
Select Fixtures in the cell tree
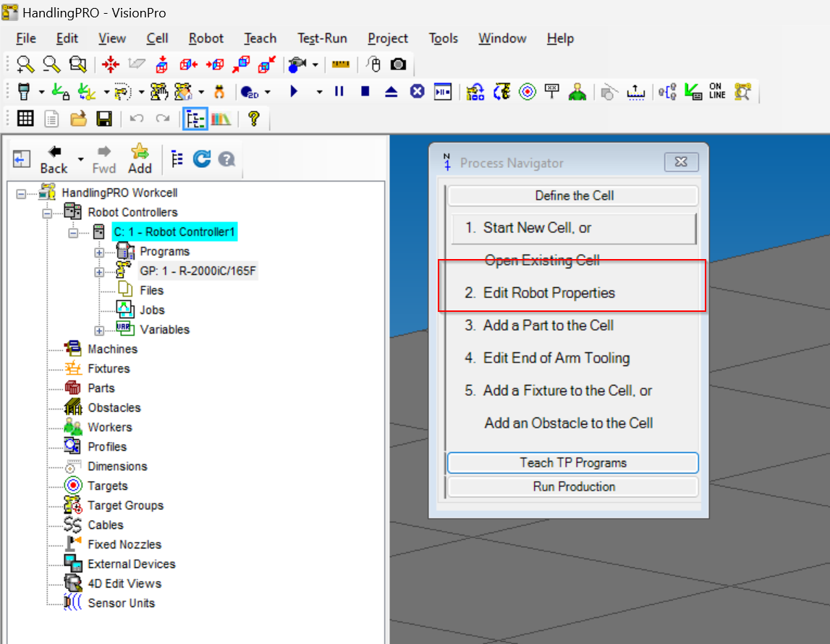(109, 369)
